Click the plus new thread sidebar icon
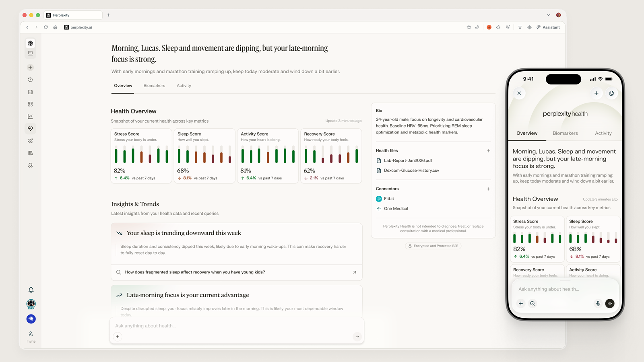This screenshot has width=644, height=362. (x=31, y=68)
